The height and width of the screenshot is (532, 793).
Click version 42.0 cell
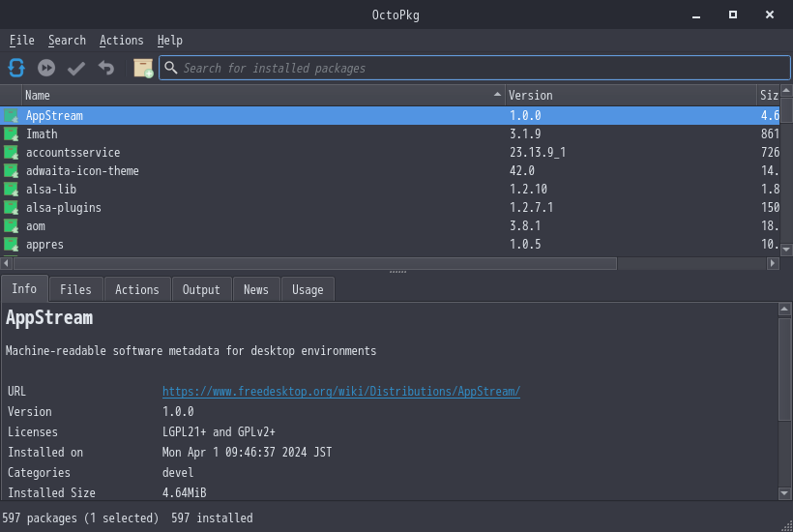tap(522, 171)
